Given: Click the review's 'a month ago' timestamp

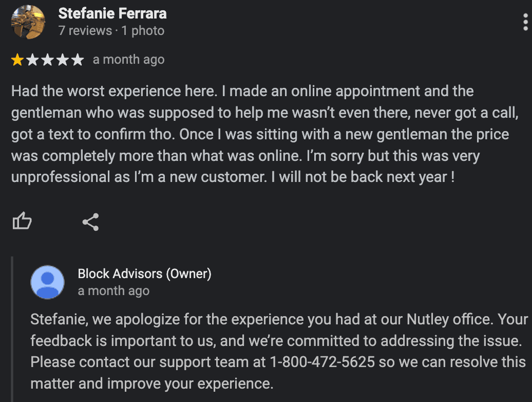Looking at the screenshot, I should click(x=128, y=60).
